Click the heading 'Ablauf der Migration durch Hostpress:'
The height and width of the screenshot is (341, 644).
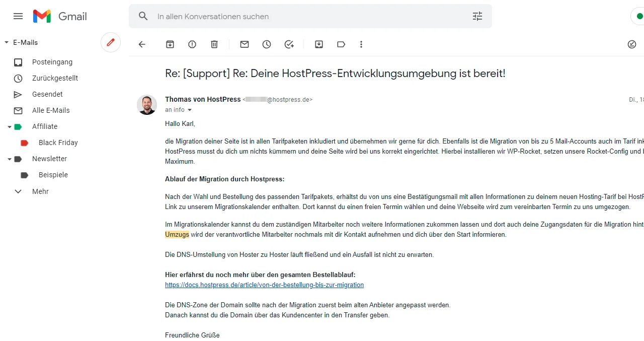[224, 179]
